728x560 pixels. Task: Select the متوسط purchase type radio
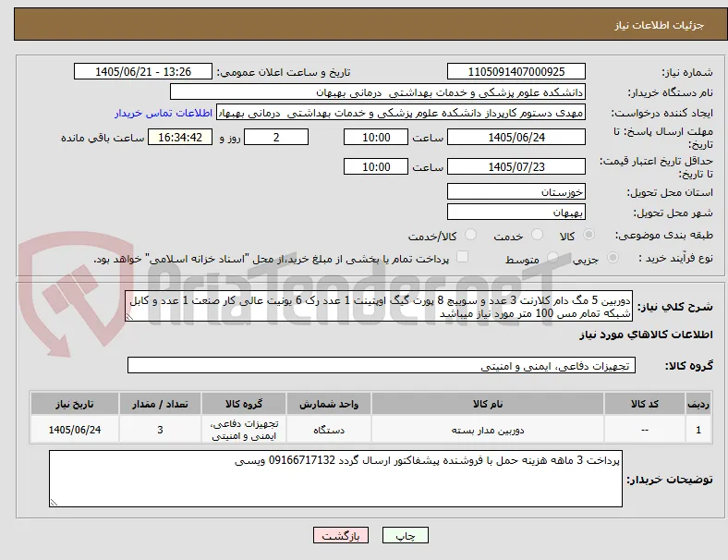tap(552, 257)
